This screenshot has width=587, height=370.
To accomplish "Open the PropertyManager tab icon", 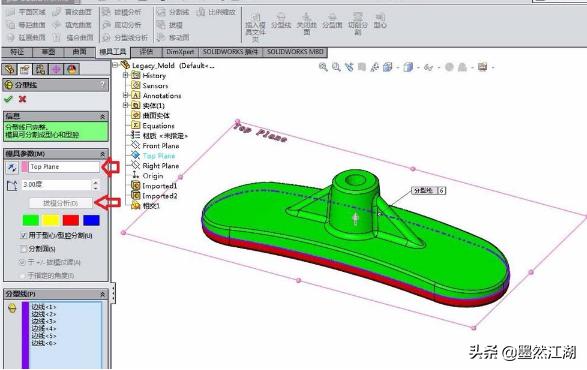I will click(25, 69).
